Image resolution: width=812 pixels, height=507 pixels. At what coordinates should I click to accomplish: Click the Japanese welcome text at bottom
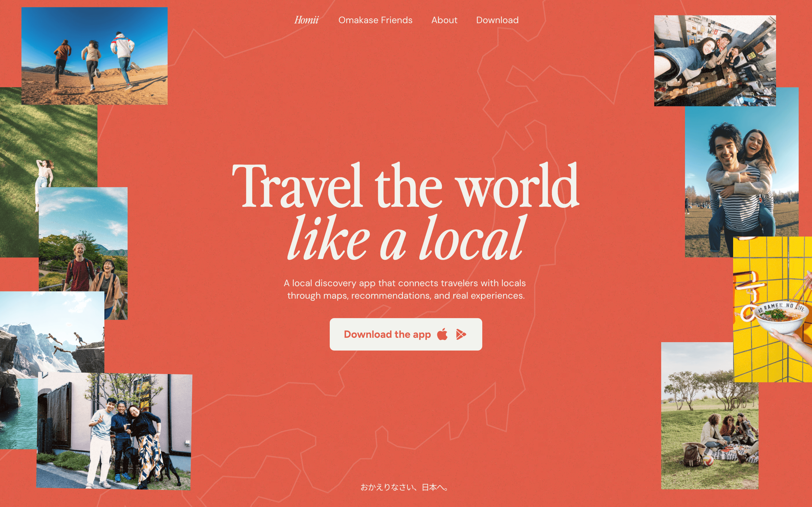405,487
